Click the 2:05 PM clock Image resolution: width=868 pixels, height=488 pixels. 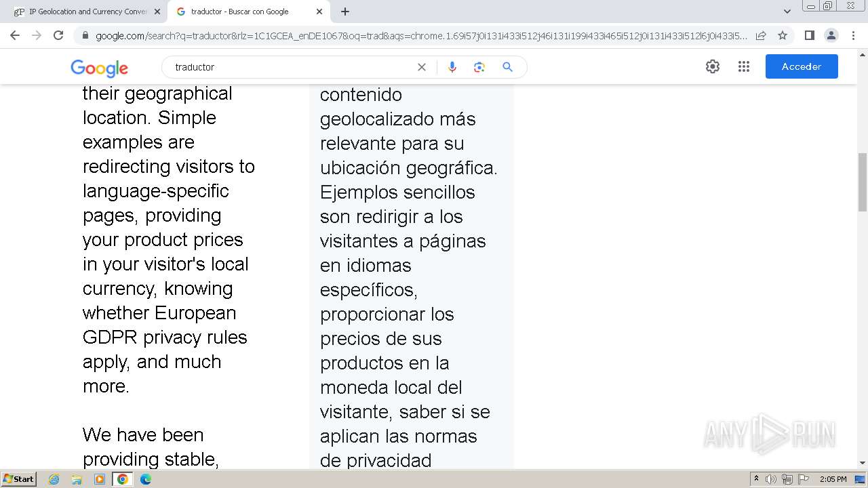coord(833,479)
